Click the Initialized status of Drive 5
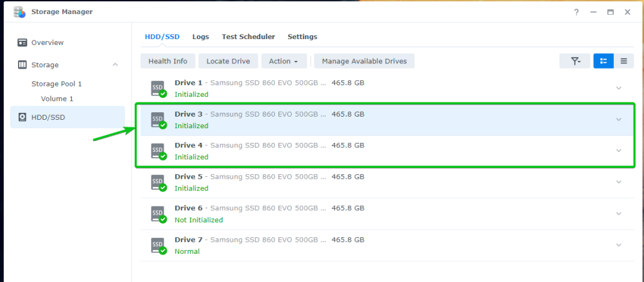Screen dimensions: 644x282 coord(191,188)
